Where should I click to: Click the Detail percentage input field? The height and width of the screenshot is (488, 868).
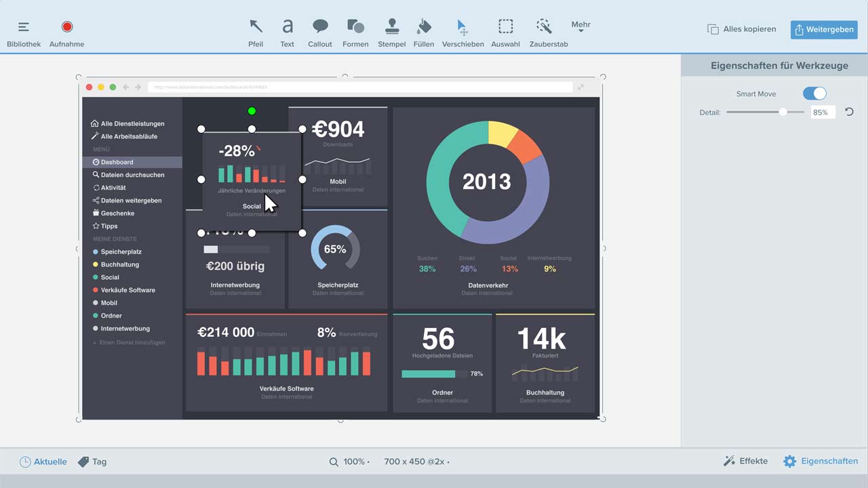(822, 113)
